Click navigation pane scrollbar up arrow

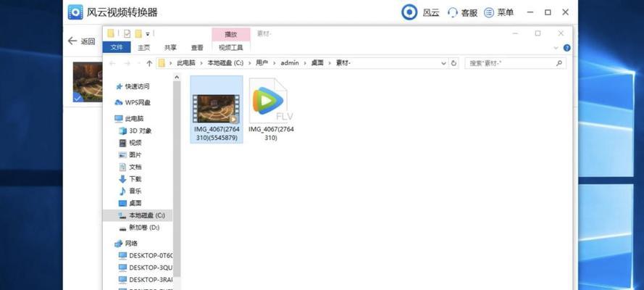pos(177,77)
